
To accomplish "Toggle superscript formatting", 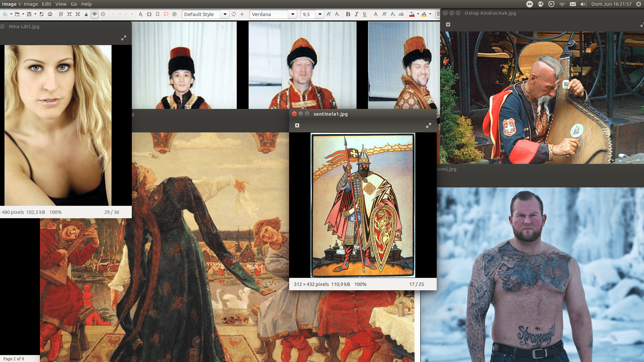I will 384,14.
